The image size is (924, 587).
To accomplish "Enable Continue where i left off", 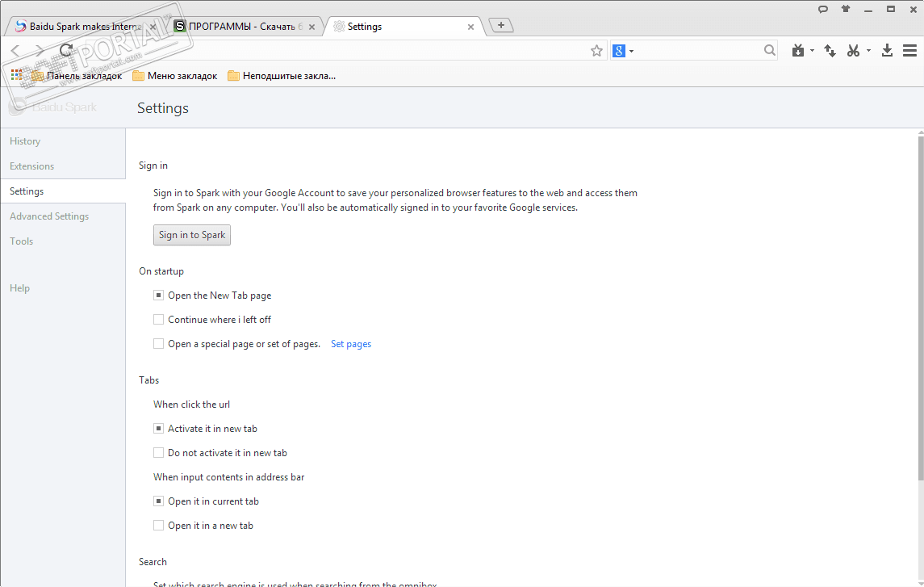I will (x=158, y=320).
